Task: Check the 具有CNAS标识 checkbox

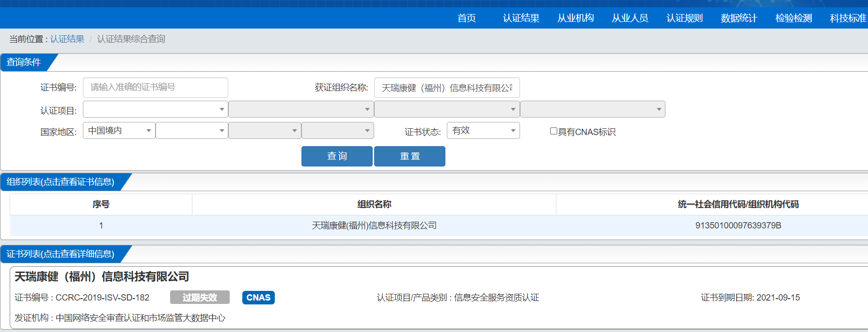Action: click(x=553, y=131)
